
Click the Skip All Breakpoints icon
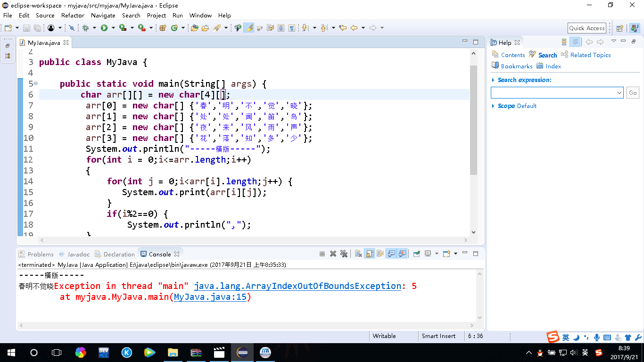coord(72,28)
